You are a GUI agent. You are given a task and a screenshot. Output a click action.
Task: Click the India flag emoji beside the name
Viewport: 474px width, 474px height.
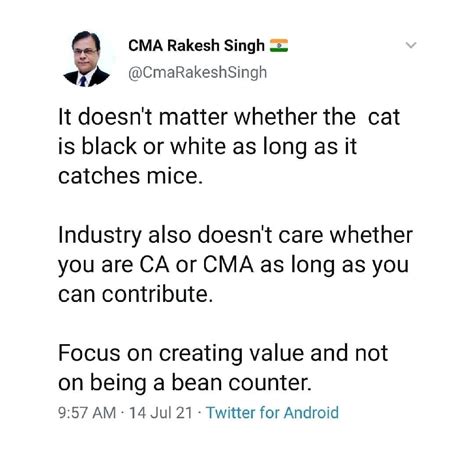coord(279,46)
